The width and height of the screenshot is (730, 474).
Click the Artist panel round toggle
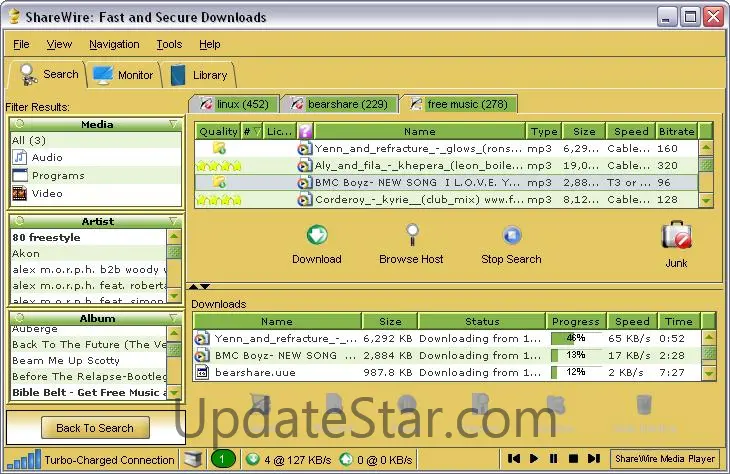tap(20, 221)
